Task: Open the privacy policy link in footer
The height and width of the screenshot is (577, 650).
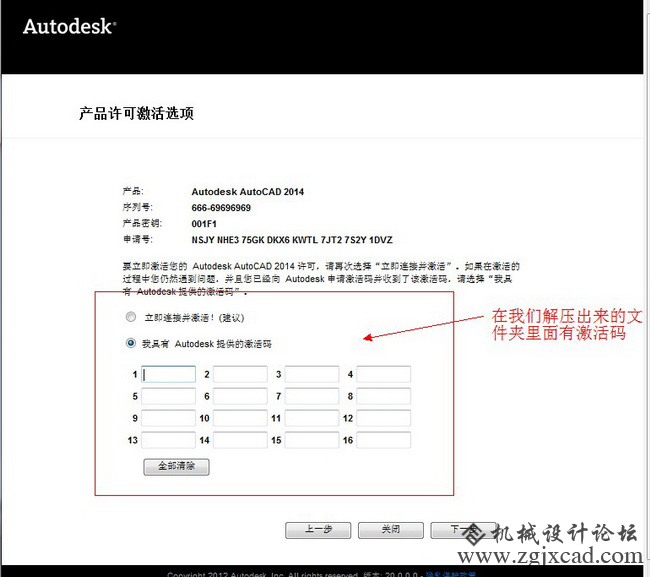Action: 450,574
